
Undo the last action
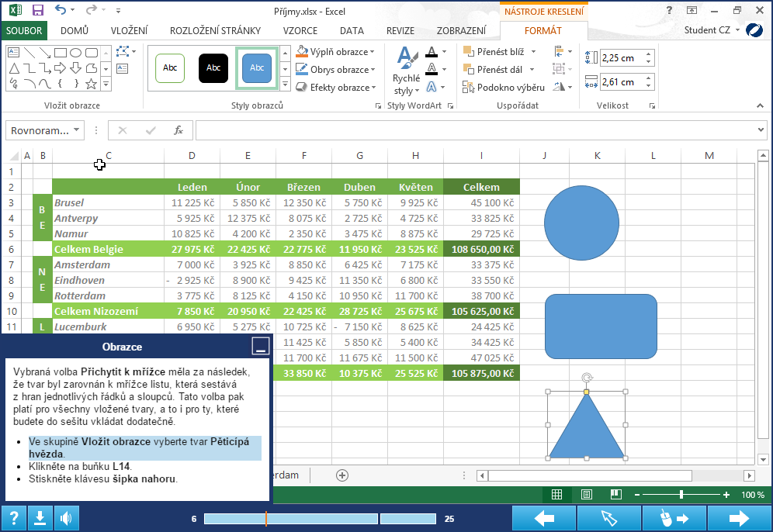click(60, 10)
